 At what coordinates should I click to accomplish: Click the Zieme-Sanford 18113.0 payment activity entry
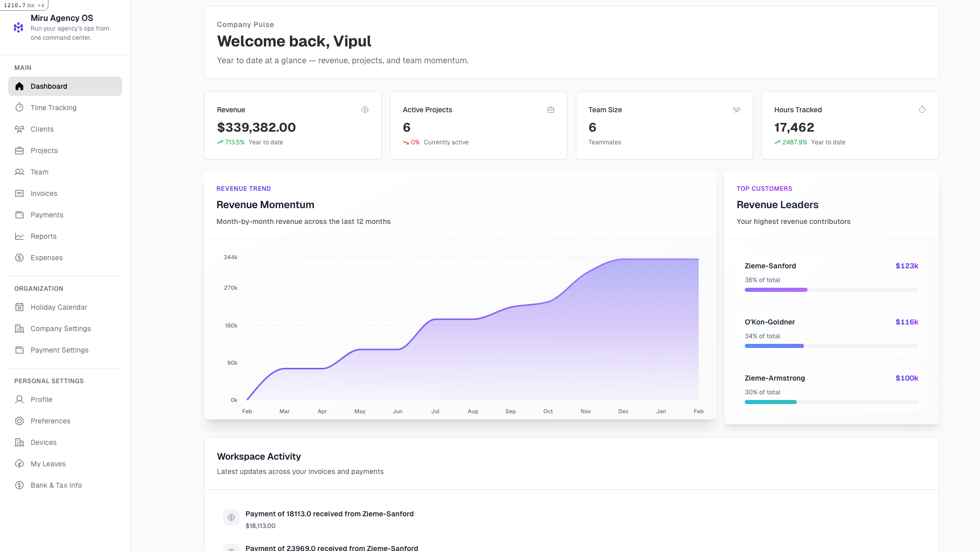[x=329, y=514]
